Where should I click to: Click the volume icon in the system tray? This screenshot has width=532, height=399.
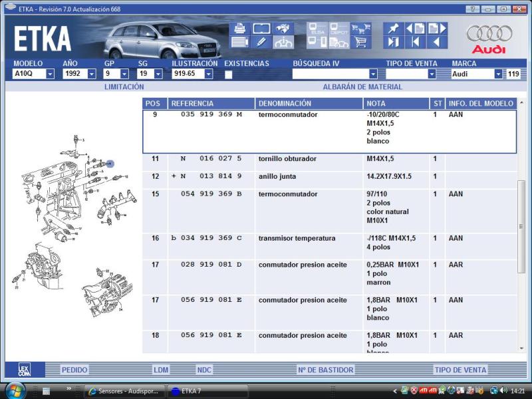point(503,390)
